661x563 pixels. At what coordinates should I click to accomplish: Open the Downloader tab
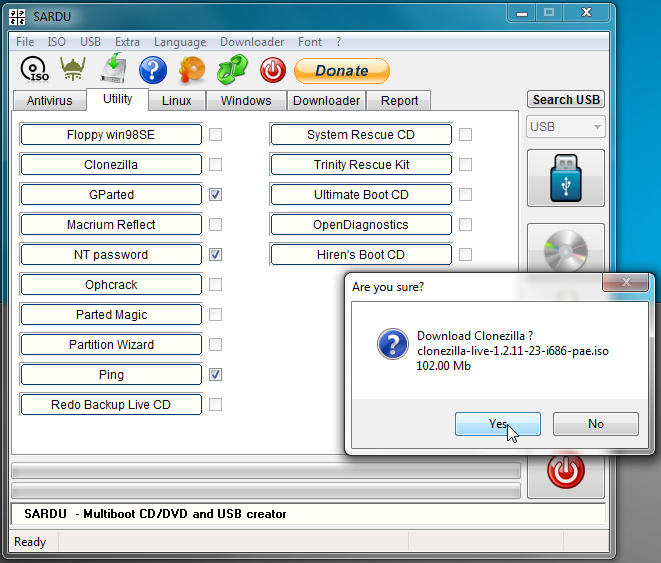(327, 101)
